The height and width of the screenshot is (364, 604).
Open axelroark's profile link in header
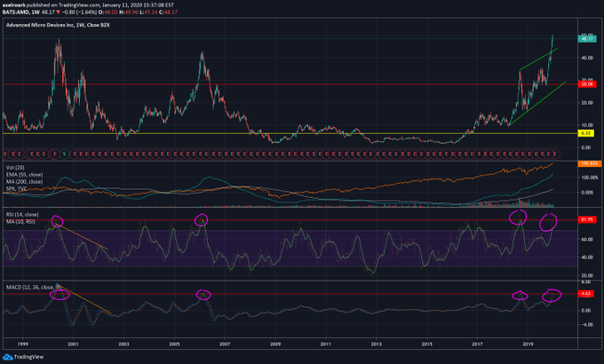pyautogui.click(x=13, y=5)
